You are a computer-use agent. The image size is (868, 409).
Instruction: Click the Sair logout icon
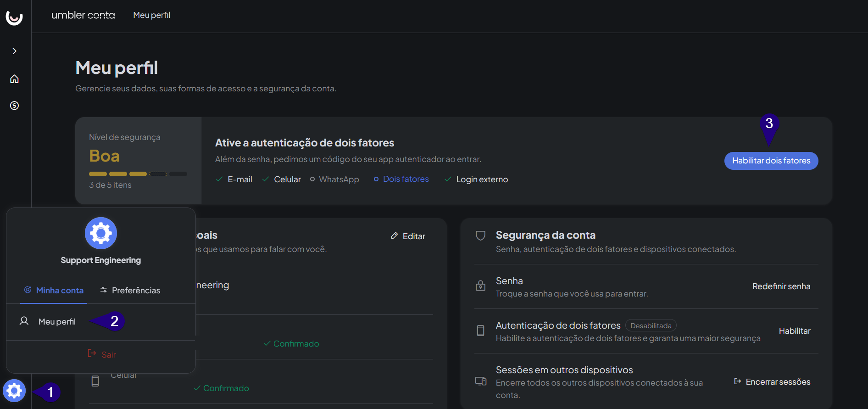click(92, 353)
